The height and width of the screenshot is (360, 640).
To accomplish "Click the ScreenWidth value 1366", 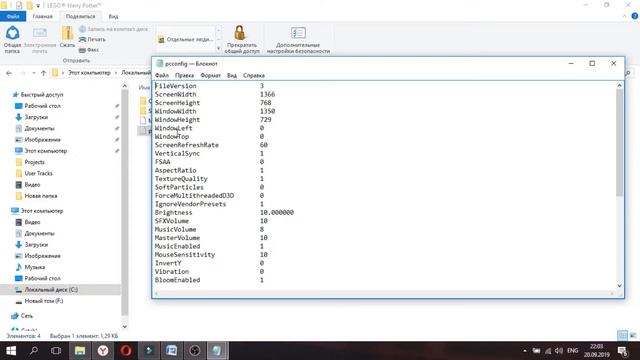I will pos(267,94).
